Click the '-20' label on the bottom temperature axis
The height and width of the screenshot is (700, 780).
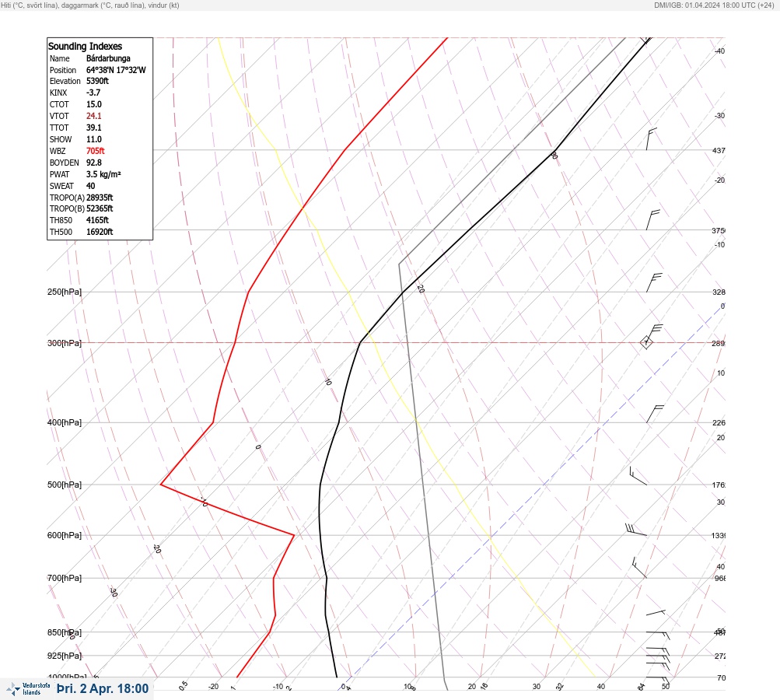[213, 687]
